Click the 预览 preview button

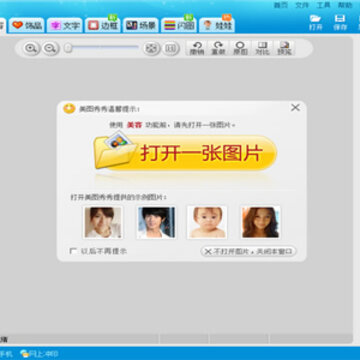coord(284,48)
